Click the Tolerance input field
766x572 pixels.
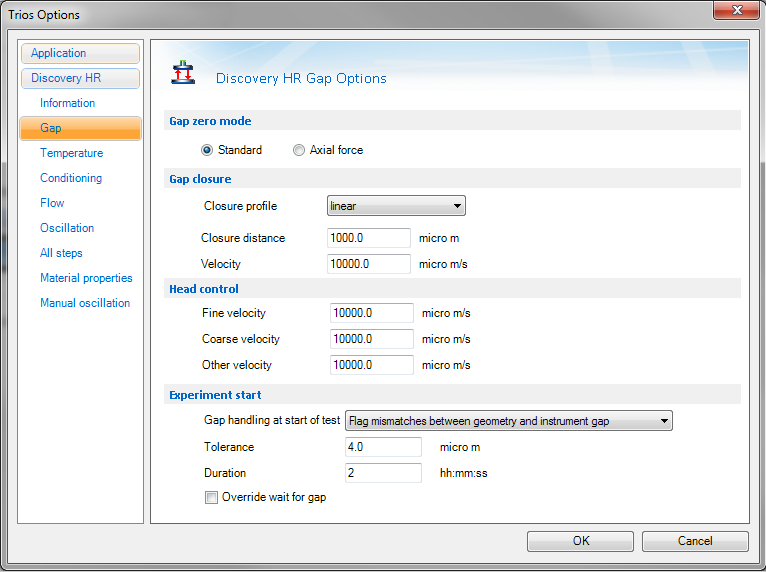point(383,447)
